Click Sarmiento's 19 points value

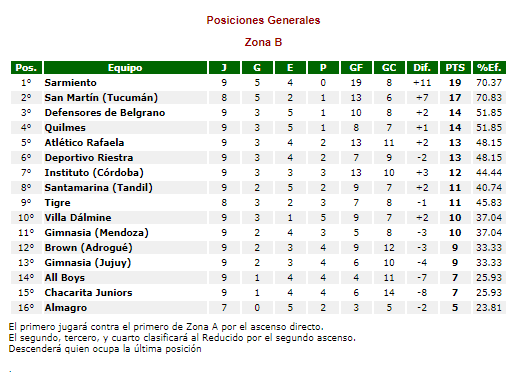coord(455,83)
